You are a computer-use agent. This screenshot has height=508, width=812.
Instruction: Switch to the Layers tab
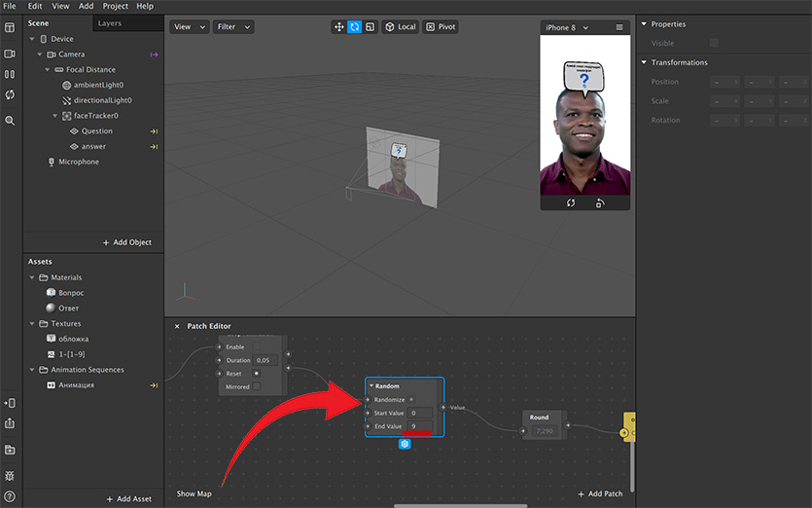coord(110,23)
